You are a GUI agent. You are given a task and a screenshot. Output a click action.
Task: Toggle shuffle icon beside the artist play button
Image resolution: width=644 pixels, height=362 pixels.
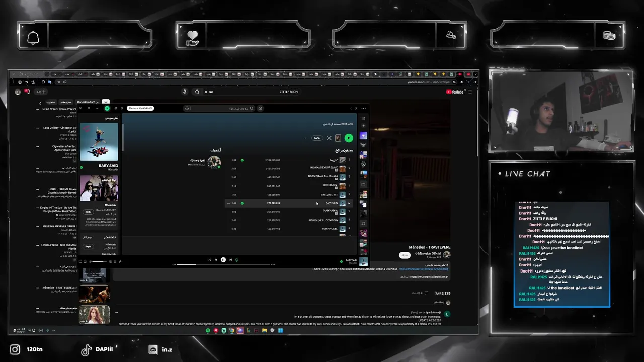329,138
